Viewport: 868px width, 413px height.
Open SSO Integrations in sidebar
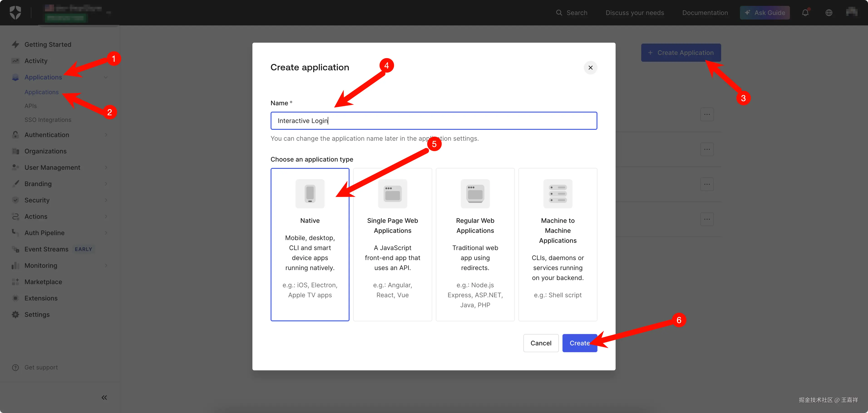48,120
